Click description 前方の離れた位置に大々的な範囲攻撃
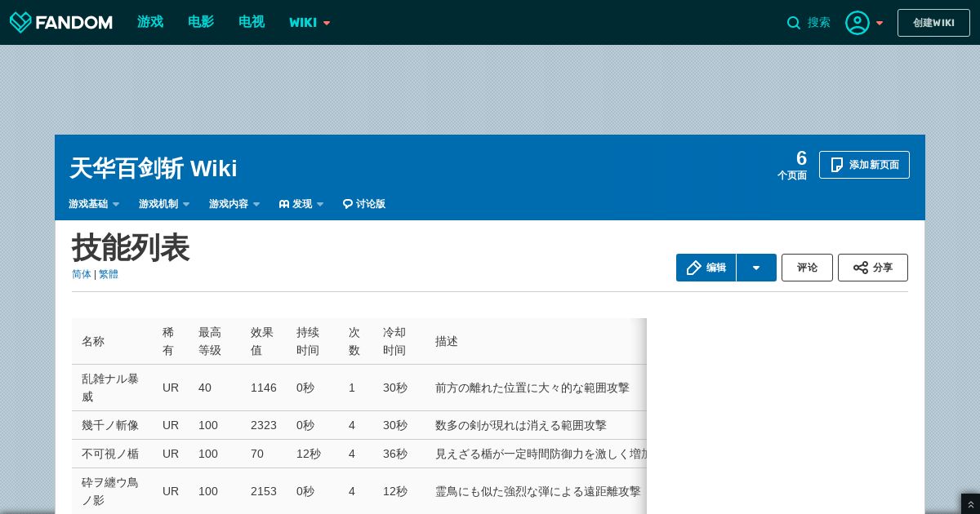Screen dimensions: 980x514 coord(532,388)
